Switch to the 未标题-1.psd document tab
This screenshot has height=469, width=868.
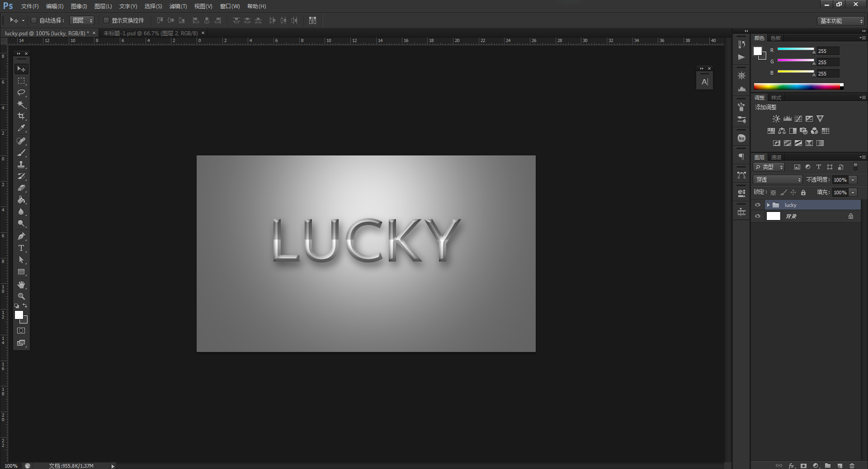pos(151,33)
